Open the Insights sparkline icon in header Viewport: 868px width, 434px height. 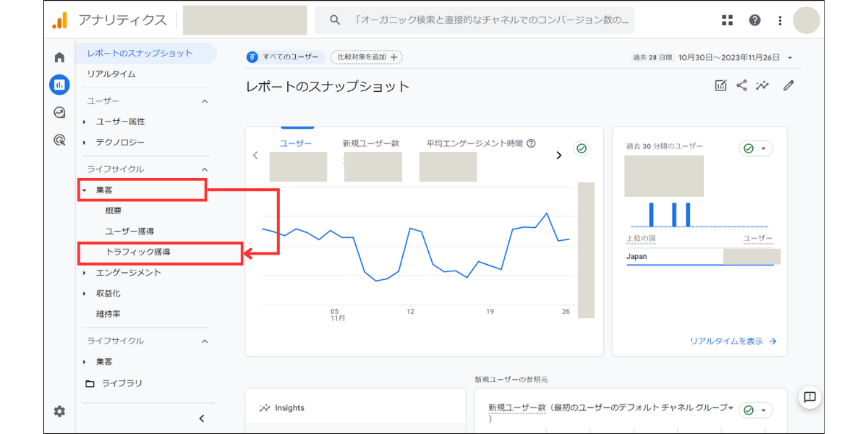pos(762,85)
